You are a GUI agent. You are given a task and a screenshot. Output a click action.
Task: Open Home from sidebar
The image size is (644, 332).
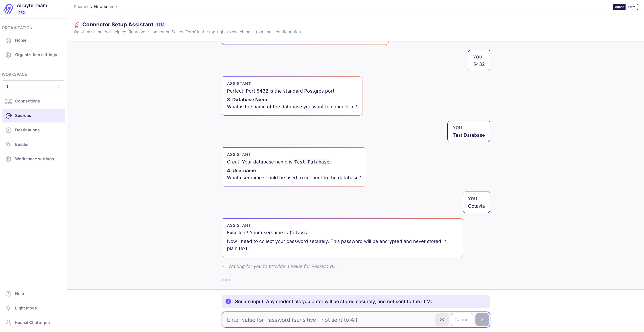[x=20, y=40]
